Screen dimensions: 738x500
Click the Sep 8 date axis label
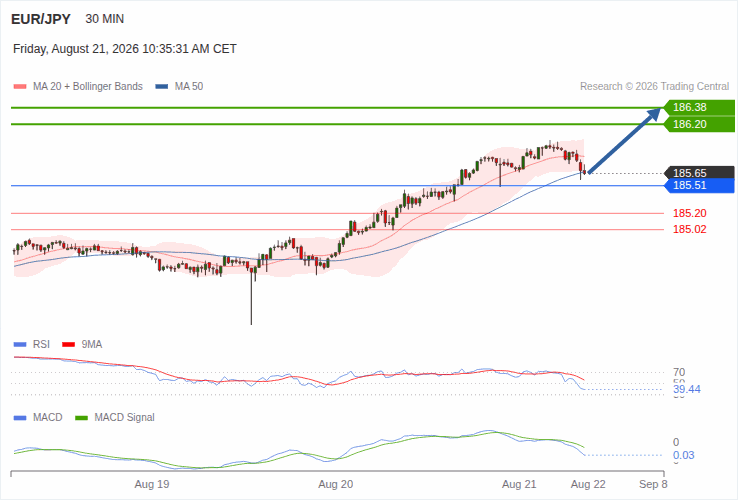click(653, 484)
